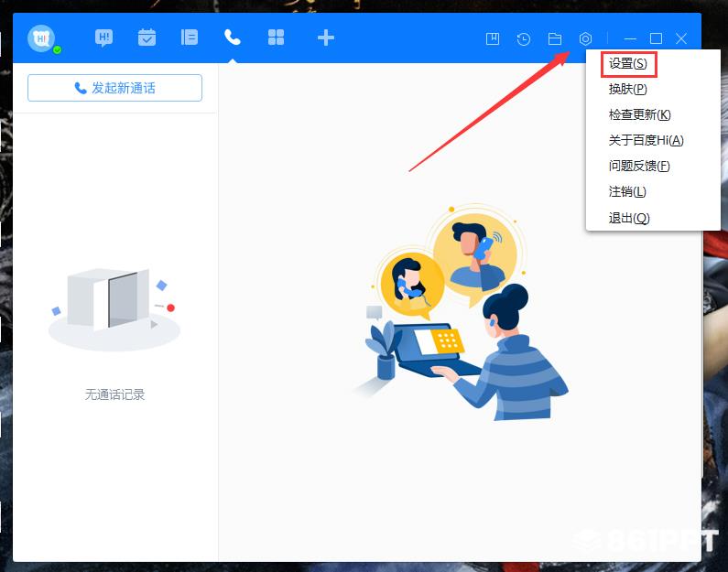Image resolution: width=728 pixels, height=572 pixels.
Task: Open the Hi chat messages tab
Action: point(103,38)
